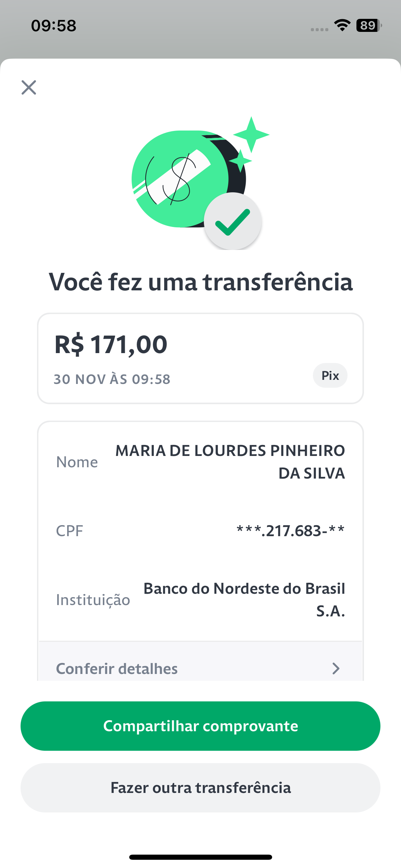The width and height of the screenshot is (401, 868).
Task: Select the R$ 171,00 amount
Action: point(111,344)
